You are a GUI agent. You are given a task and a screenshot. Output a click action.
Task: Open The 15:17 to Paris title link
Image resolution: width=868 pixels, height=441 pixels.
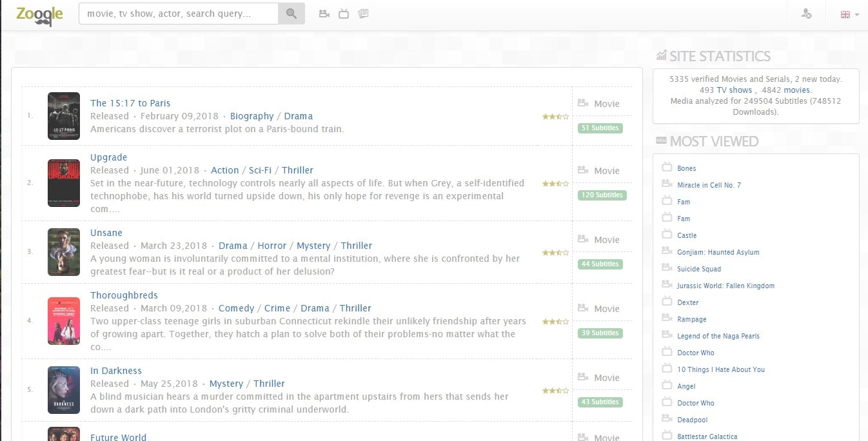130,103
